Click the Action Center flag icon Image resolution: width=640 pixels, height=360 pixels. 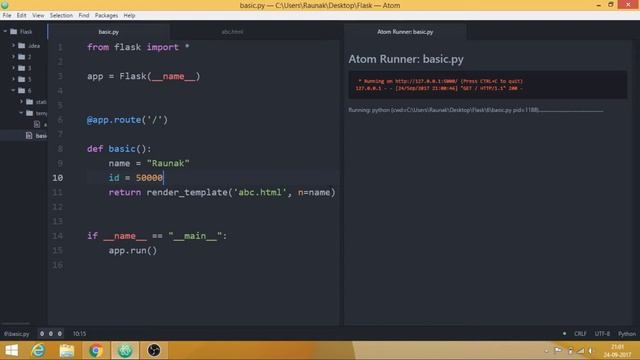558,350
